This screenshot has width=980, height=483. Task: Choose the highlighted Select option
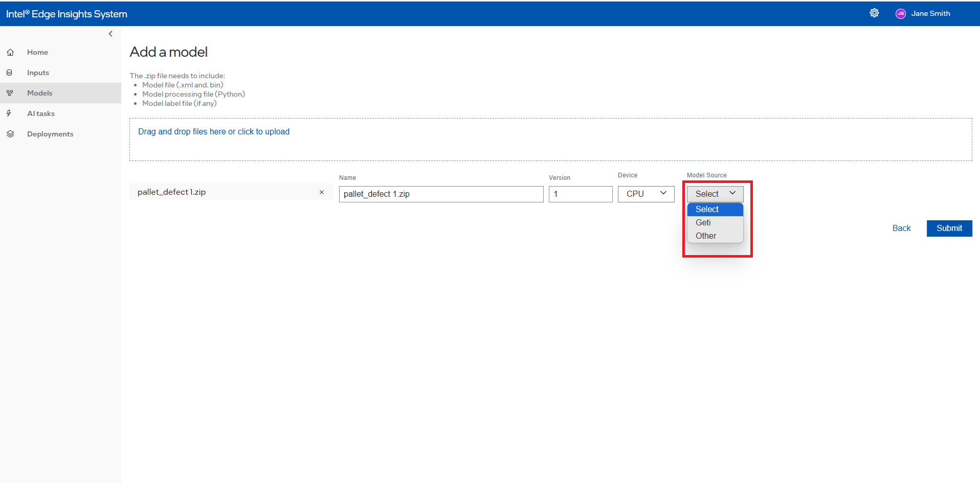[x=715, y=210]
